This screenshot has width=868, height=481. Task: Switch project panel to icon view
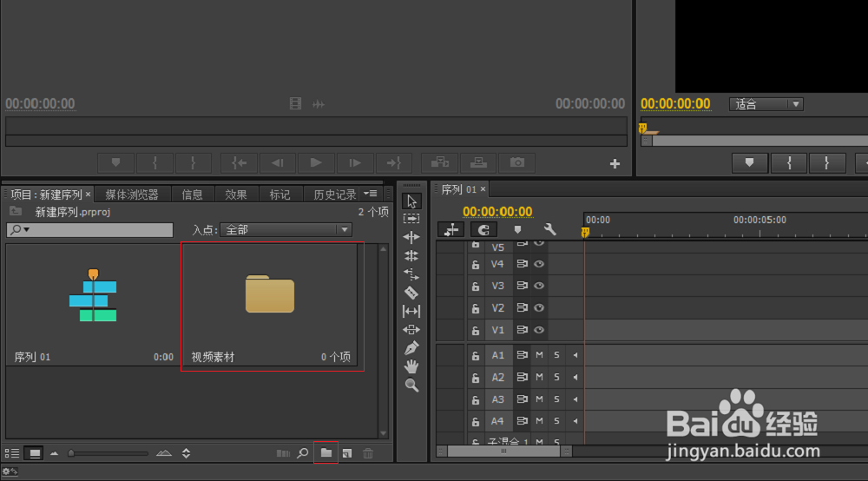coord(35,453)
